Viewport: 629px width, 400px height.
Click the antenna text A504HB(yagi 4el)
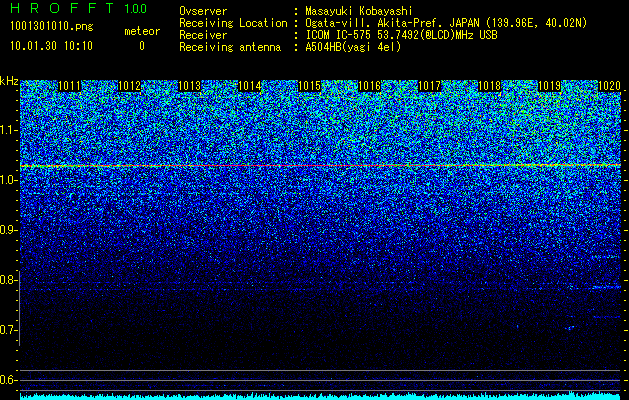(x=353, y=47)
